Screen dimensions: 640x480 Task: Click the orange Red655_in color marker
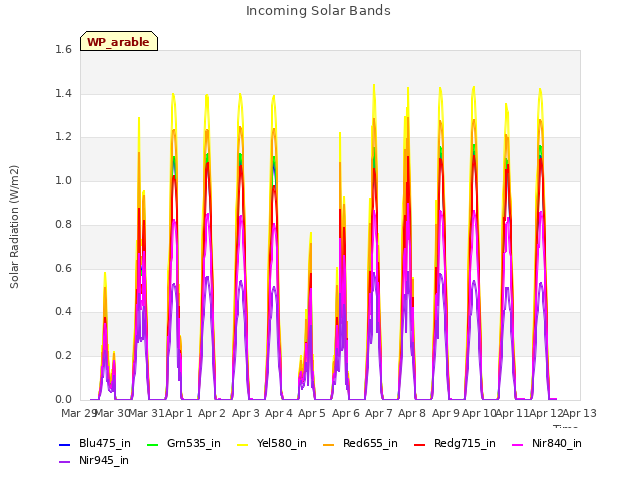tap(329, 444)
